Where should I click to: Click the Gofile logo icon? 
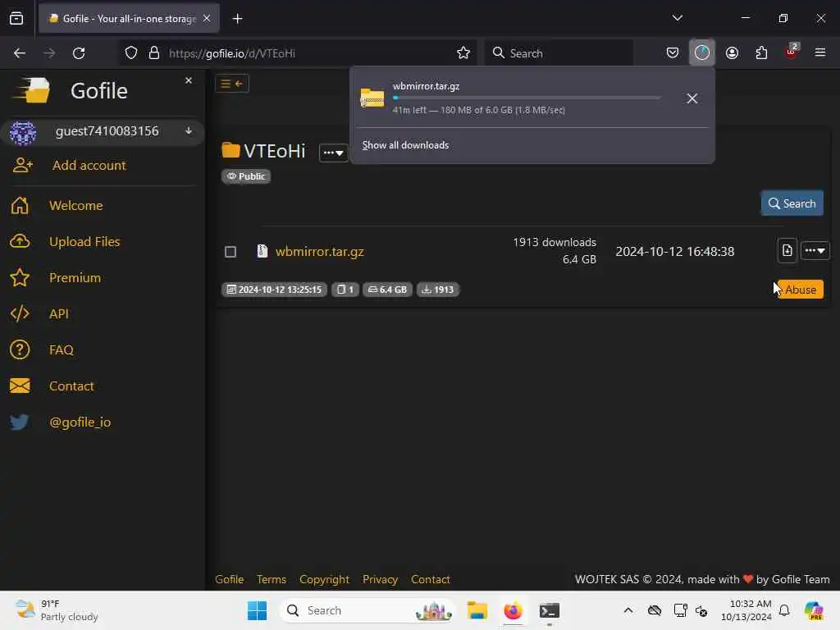[x=32, y=90]
